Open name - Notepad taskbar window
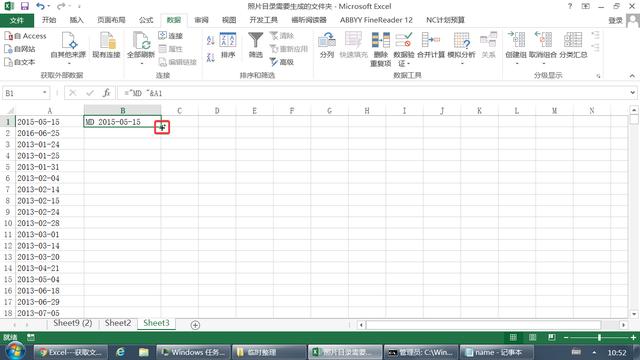This screenshot has width=640, height=360. (497, 352)
